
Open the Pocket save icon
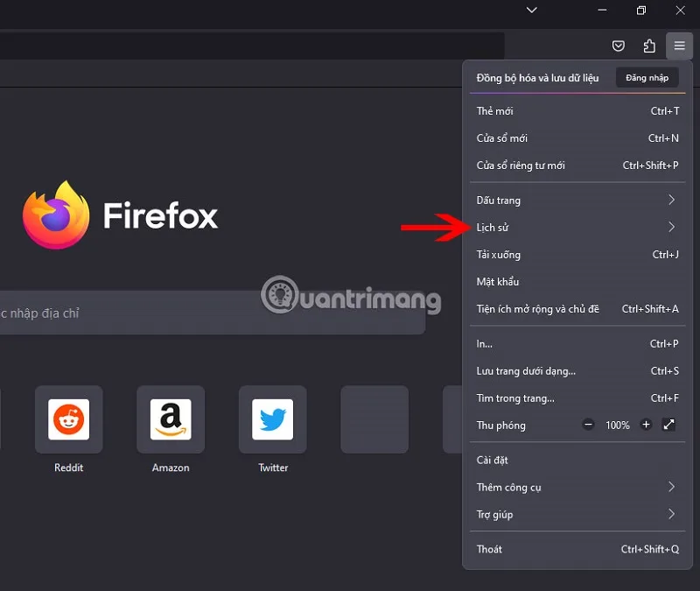619,46
